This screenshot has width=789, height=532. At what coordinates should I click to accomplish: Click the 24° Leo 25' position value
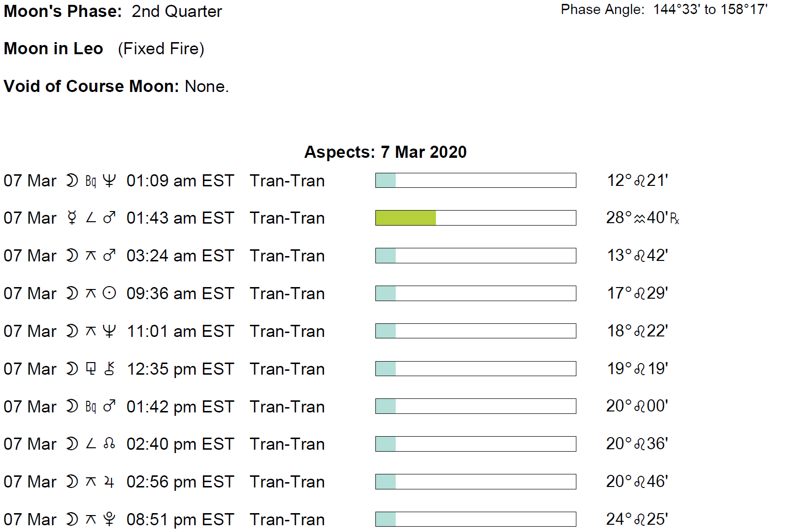[x=636, y=519]
